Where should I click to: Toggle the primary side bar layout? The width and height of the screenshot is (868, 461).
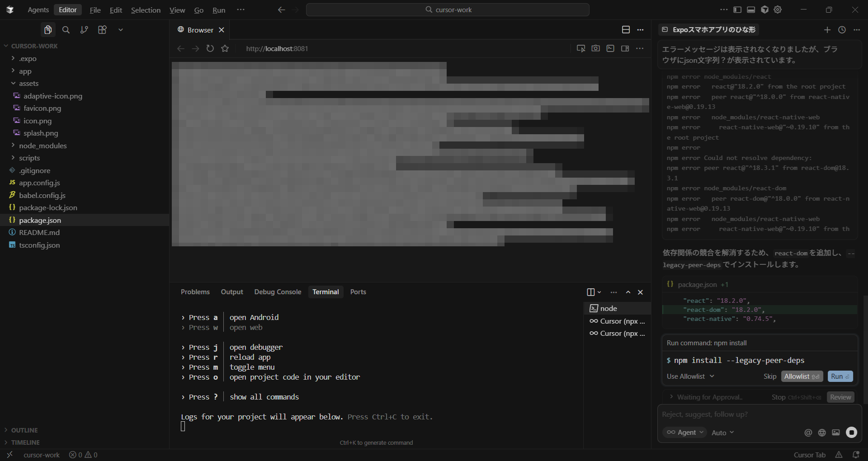[737, 9]
